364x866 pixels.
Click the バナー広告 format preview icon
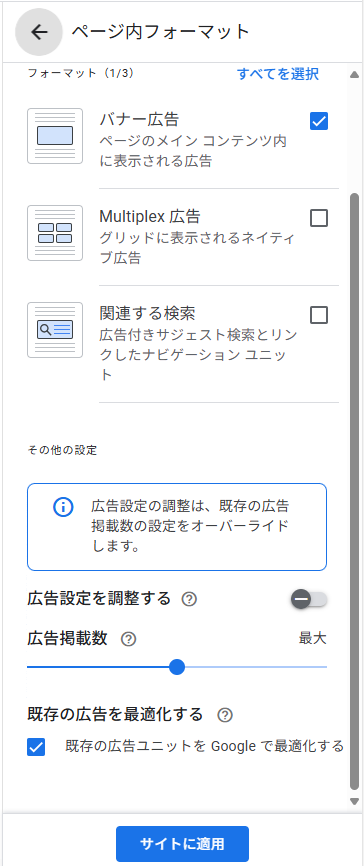(55, 136)
